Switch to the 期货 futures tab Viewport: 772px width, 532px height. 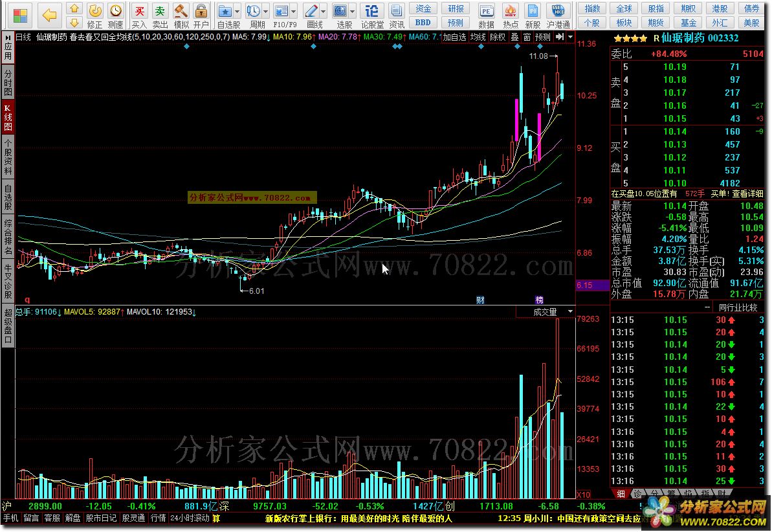point(656,23)
